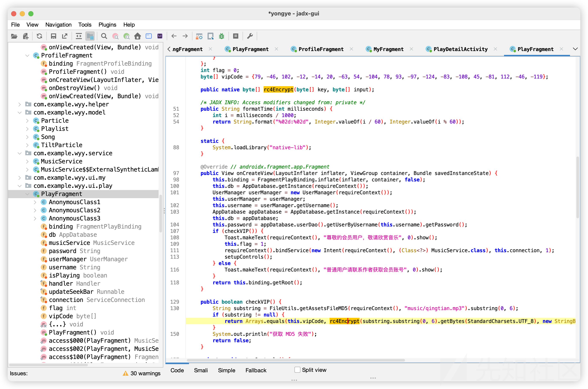Switch to Fallback view tab

[x=256, y=370]
